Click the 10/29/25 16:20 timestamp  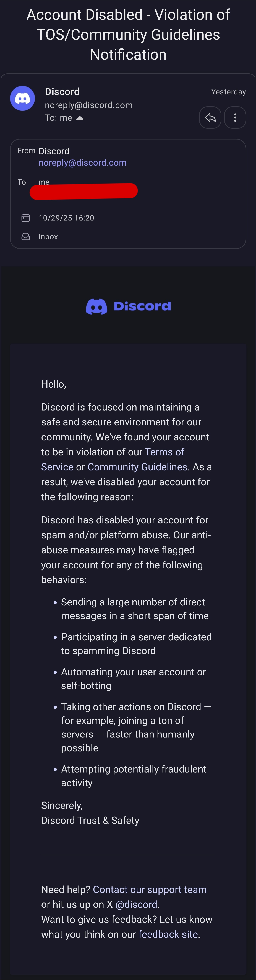66,218
